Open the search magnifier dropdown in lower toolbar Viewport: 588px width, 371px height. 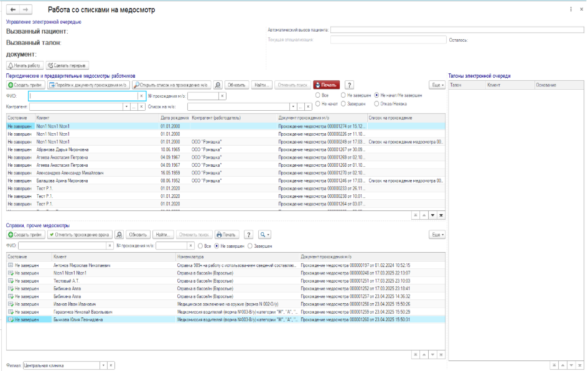pyautogui.click(x=264, y=235)
